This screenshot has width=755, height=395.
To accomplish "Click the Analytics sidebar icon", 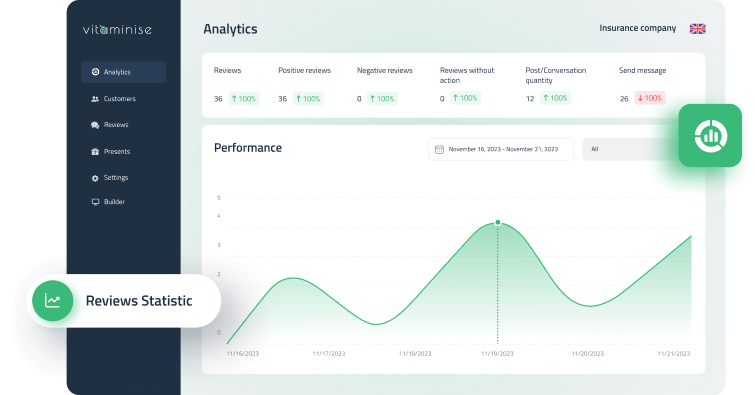I will pos(95,72).
